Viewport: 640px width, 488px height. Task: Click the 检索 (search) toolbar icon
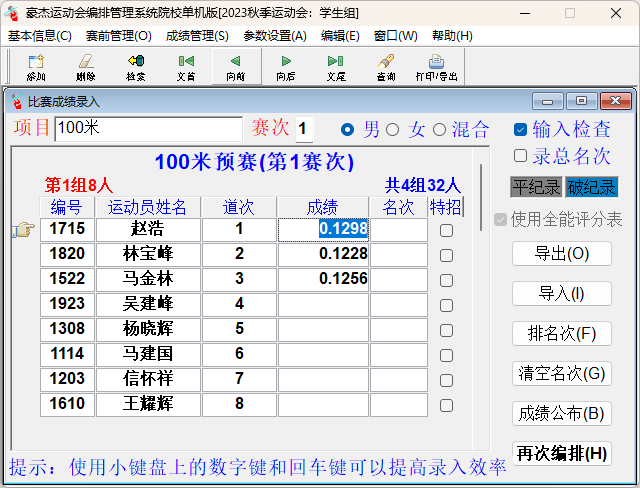pos(136,67)
